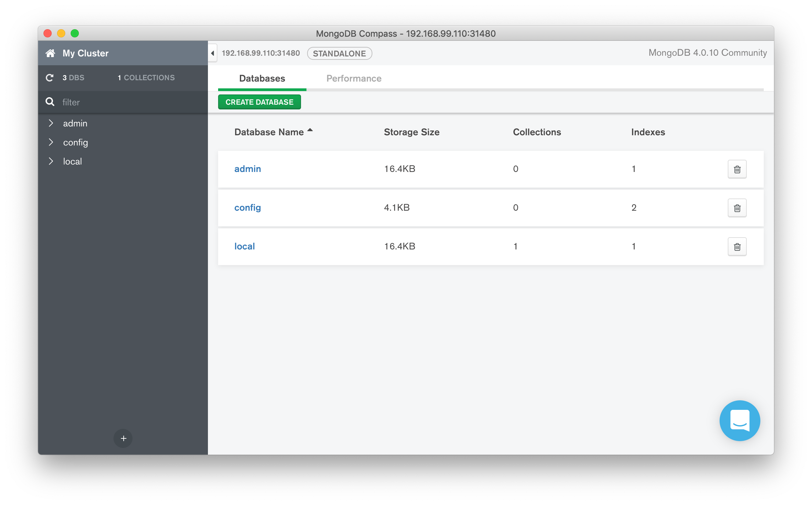Expand the config database in the sidebar
This screenshot has height=505, width=812.
coord(51,142)
